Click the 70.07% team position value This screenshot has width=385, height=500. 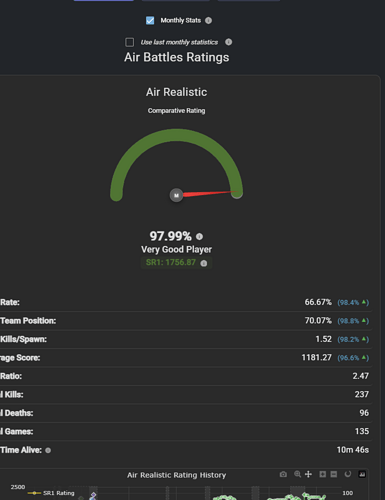pos(318,321)
